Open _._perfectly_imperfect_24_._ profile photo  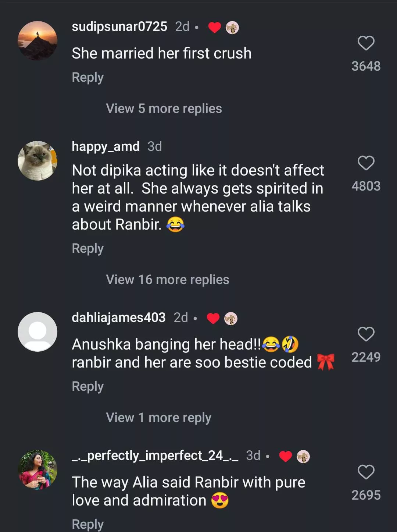pyautogui.click(x=37, y=470)
